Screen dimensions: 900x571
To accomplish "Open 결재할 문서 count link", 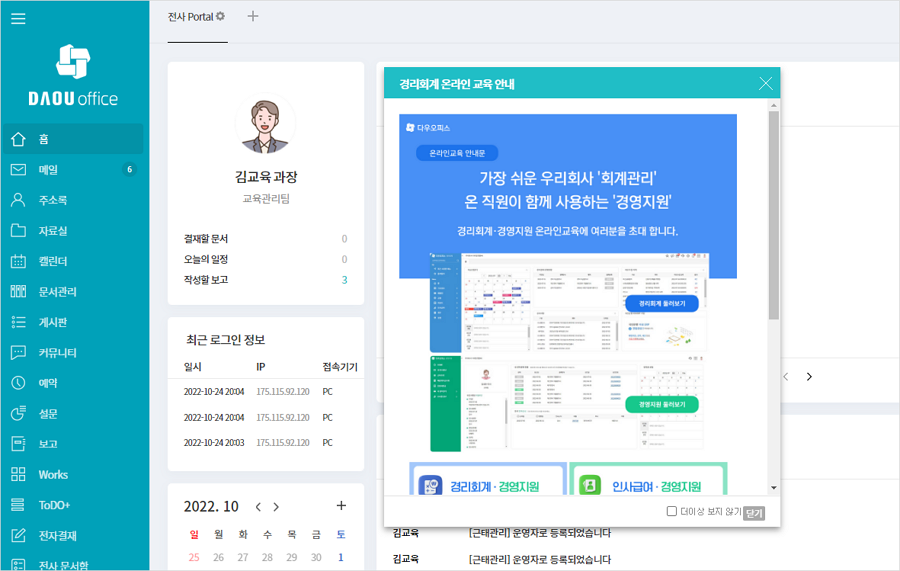I will pyautogui.click(x=344, y=239).
